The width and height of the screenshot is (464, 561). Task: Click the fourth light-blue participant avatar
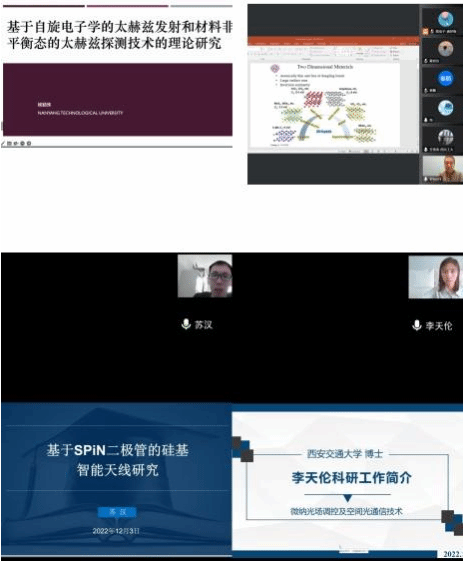point(445,108)
